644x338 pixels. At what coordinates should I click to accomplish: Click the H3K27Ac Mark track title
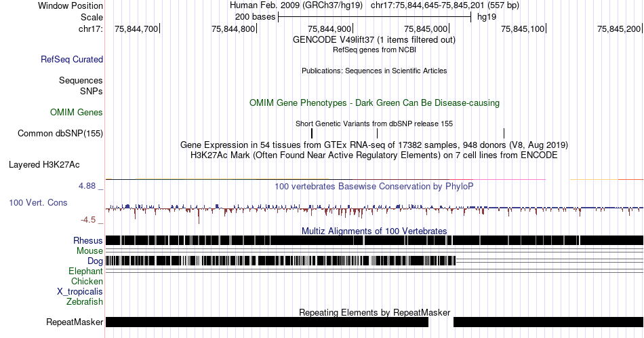(374, 155)
